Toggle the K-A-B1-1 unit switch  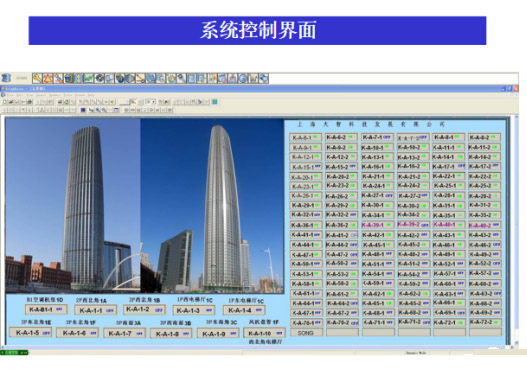click(46, 310)
